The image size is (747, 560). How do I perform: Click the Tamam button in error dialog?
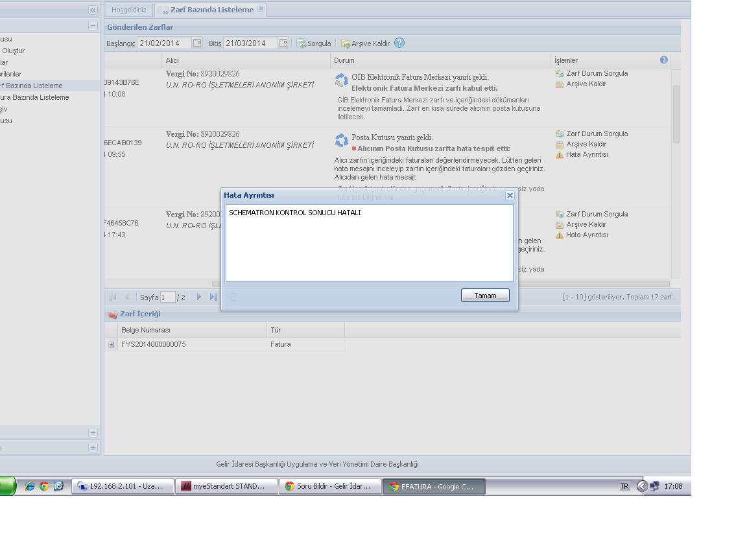pos(485,296)
